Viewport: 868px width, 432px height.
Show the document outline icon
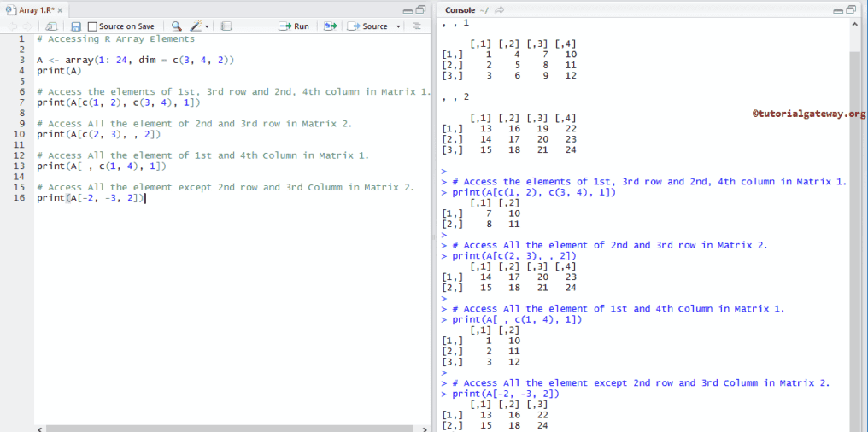pos(417,26)
